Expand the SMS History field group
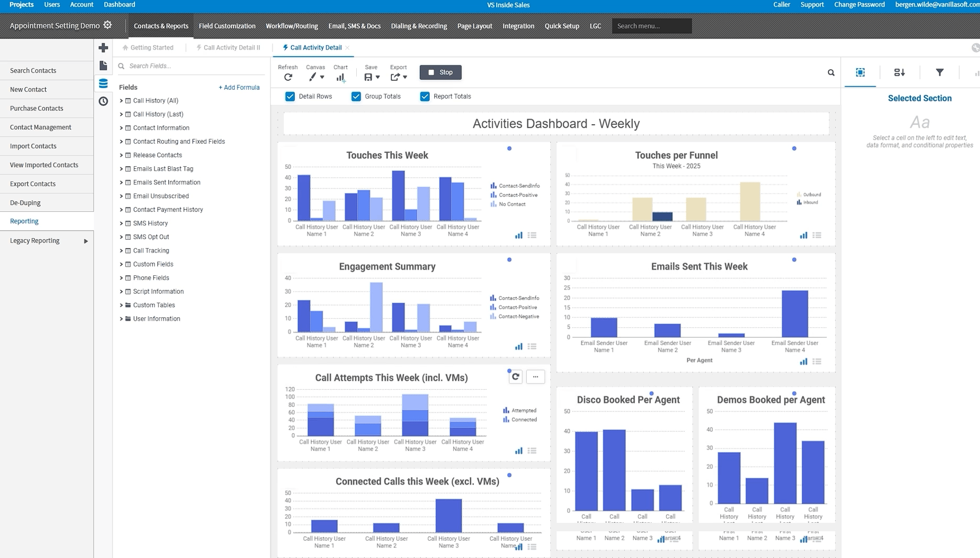The width and height of the screenshot is (980, 558). pyautogui.click(x=121, y=224)
